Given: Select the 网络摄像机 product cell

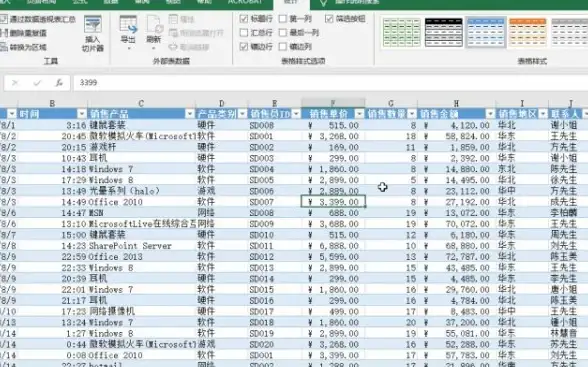Looking at the screenshot, I should (141, 312).
